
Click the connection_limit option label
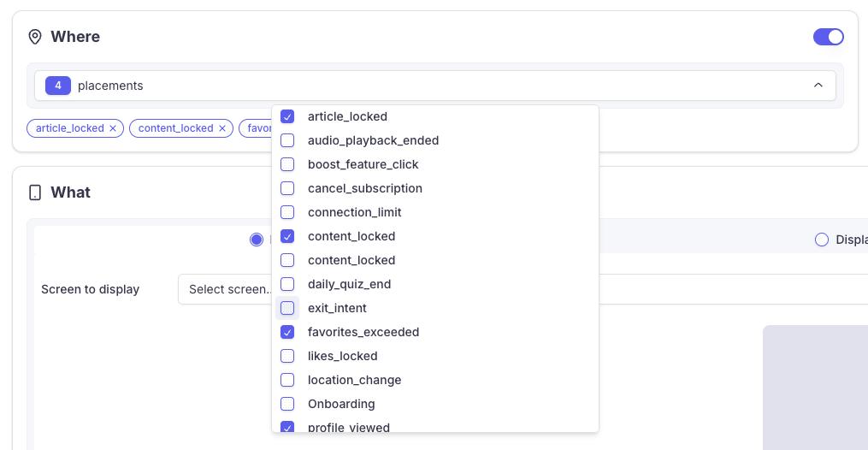point(354,212)
